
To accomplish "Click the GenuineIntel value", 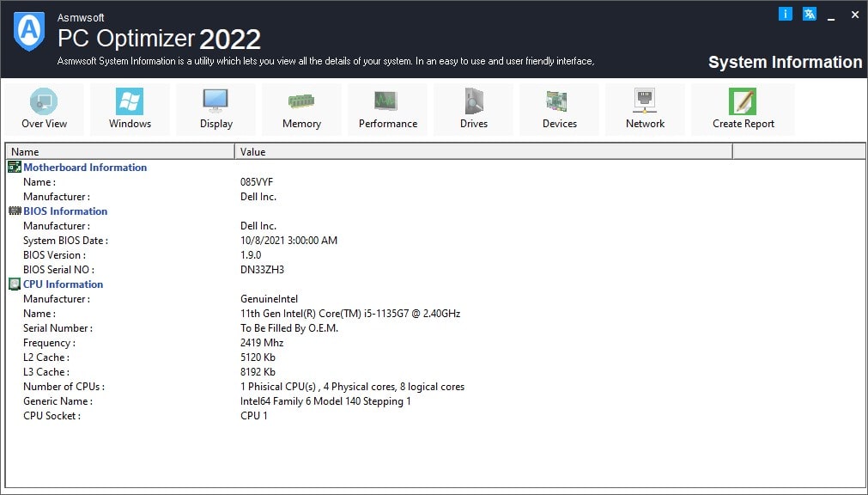I will coord(269,299).
